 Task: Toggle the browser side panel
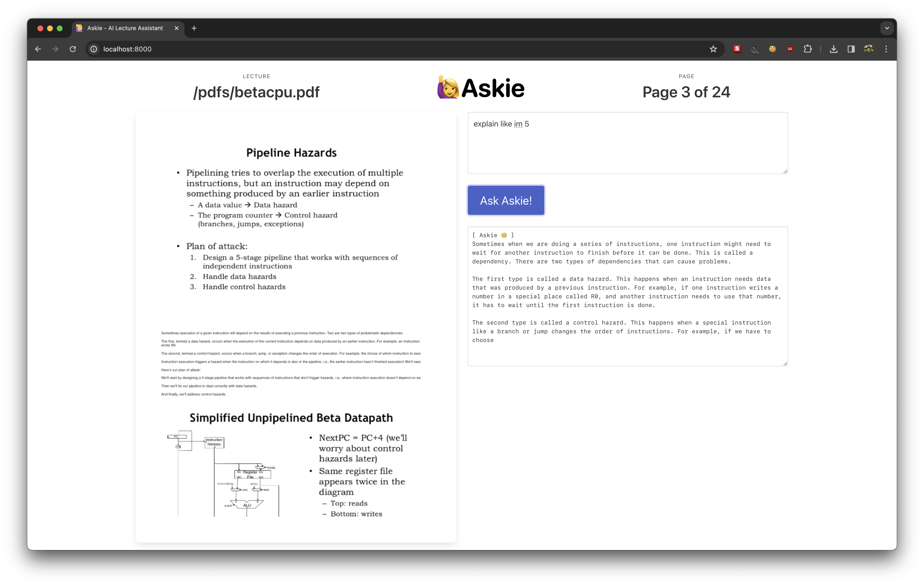point(851,49)
